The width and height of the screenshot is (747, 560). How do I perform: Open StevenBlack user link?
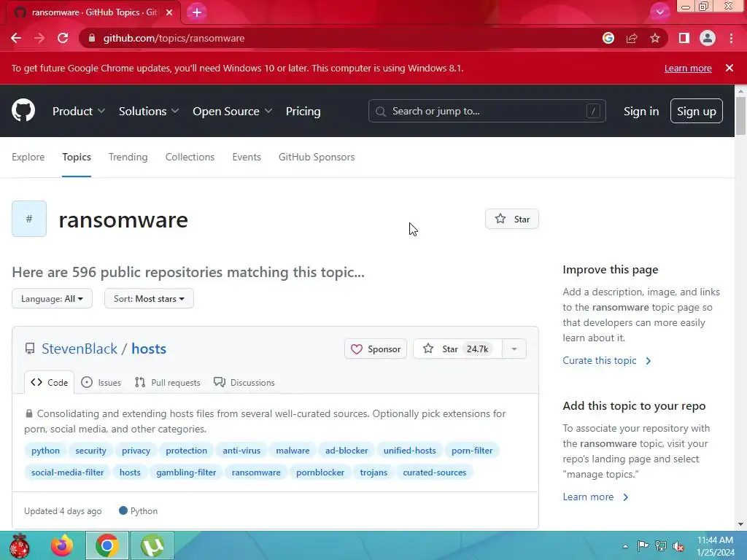[79, 349]
